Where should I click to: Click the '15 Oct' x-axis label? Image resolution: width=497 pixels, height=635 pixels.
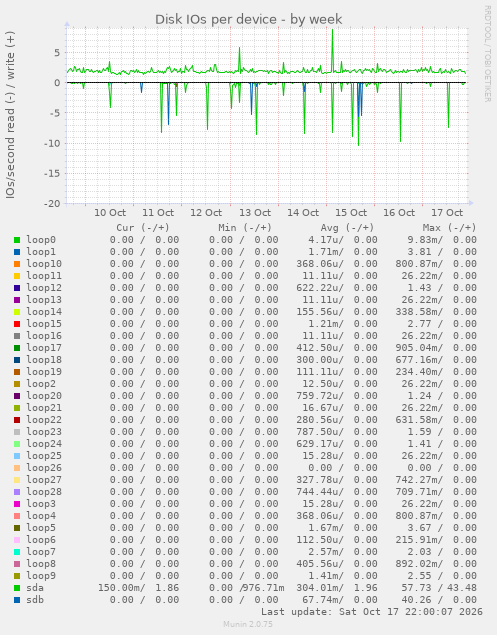(351, 213)
